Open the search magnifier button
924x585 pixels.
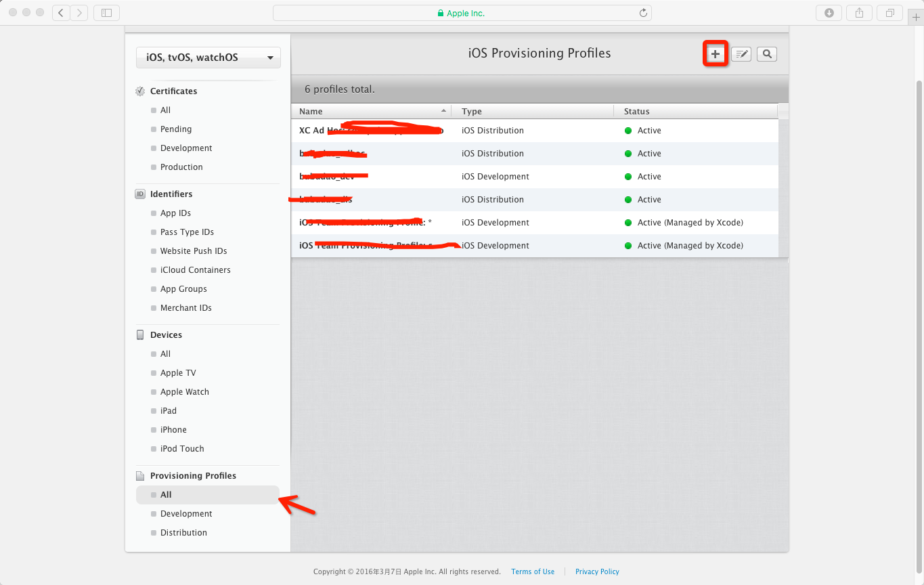(766, 54)
